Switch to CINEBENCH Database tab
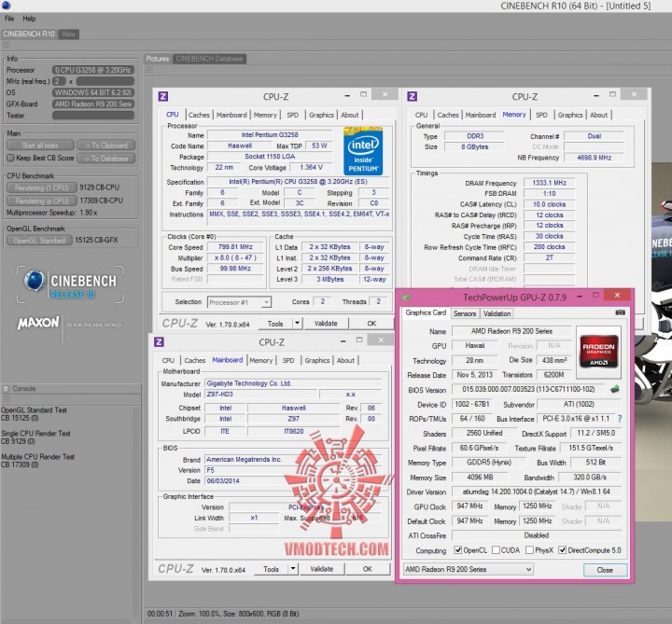Screen dimensions: 672x624 209,59
